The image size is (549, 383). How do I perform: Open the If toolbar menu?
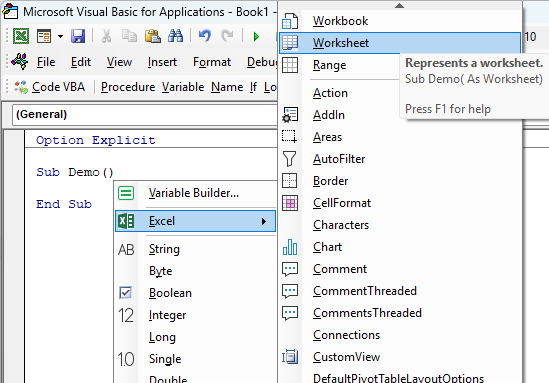pos(253,87)
